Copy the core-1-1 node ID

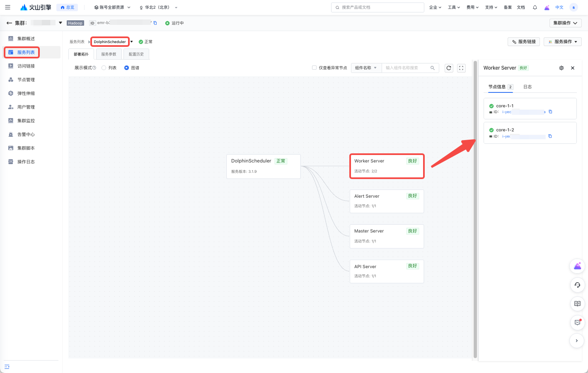click(550, 112)
